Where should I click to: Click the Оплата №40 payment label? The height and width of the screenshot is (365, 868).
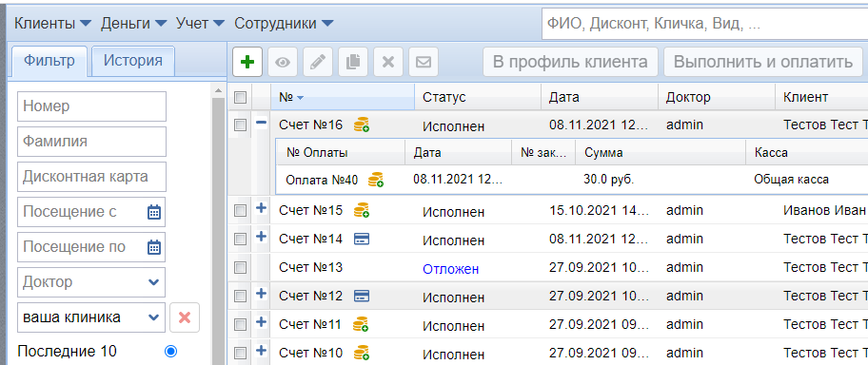pos(322,180)
